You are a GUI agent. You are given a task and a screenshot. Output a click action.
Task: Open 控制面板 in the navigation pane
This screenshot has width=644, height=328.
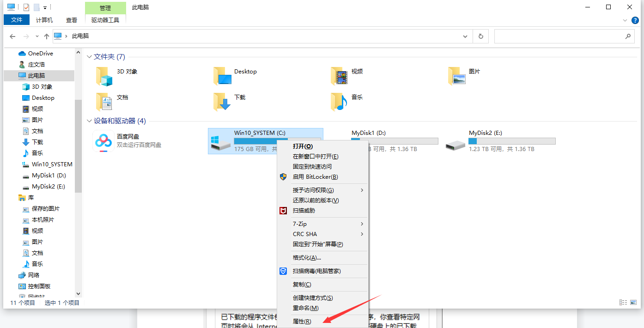39,286
